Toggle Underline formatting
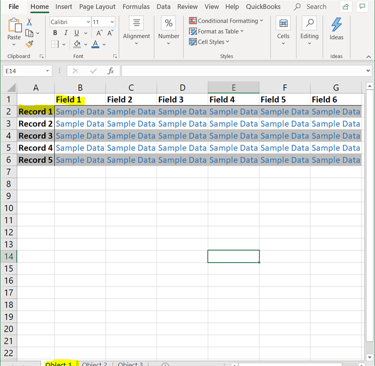The width and height of the screenshot is (375, 366). click(x=77, y=33)
